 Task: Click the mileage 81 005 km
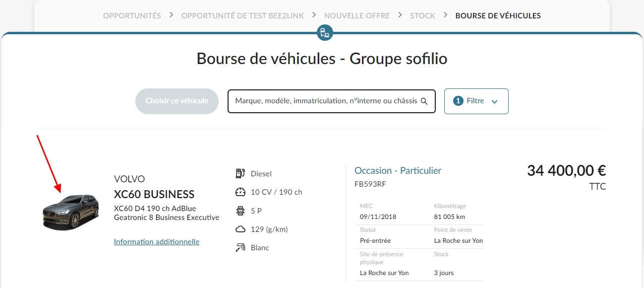click(x=449, y=217)
